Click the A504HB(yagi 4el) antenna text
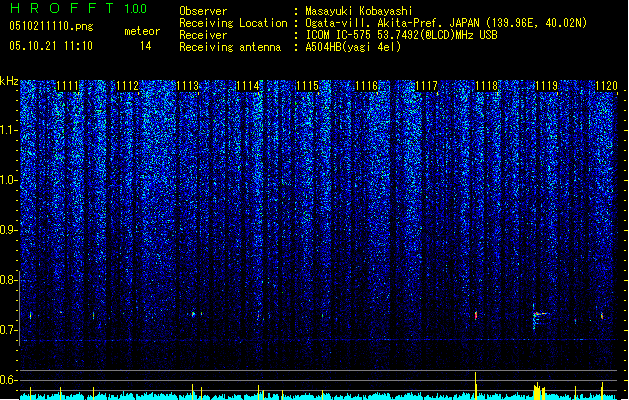629x400 pixels. tap(353, 47)
